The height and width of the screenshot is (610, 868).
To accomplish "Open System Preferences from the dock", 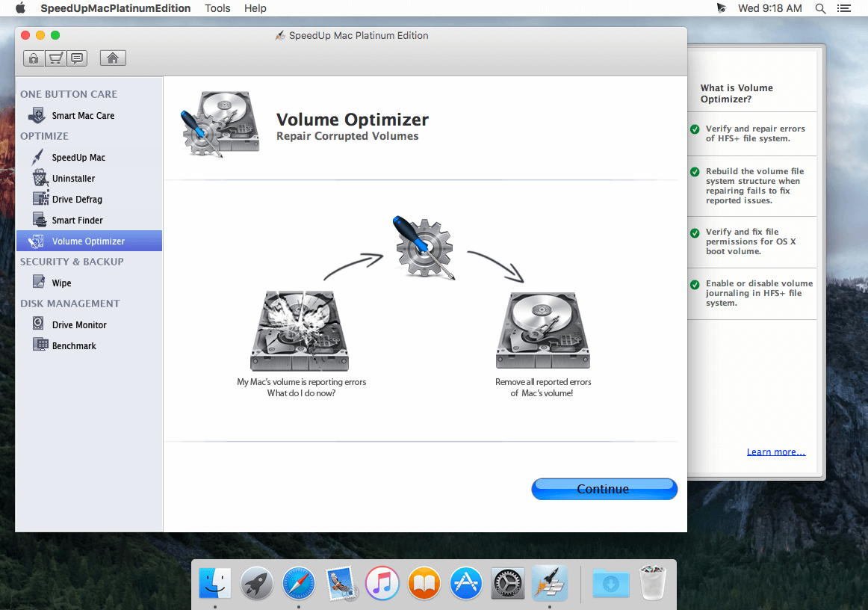I will 508,583.
